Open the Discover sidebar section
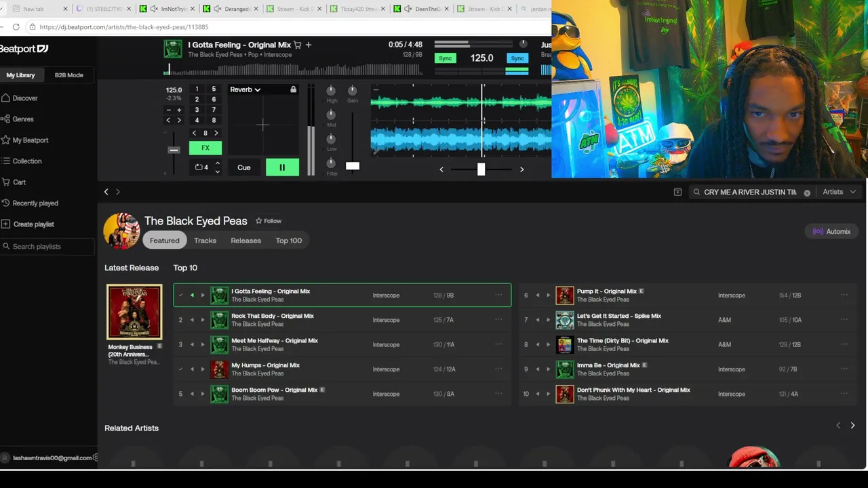The width and height of the screenshot is (868, 488). point(25,98)
